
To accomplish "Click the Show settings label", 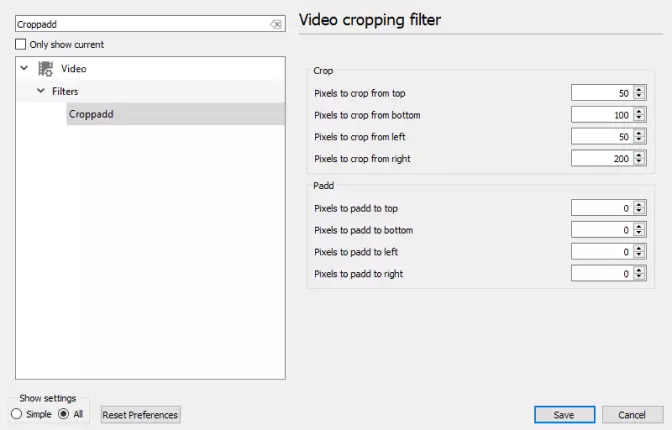I will click(x=48, y=398).
